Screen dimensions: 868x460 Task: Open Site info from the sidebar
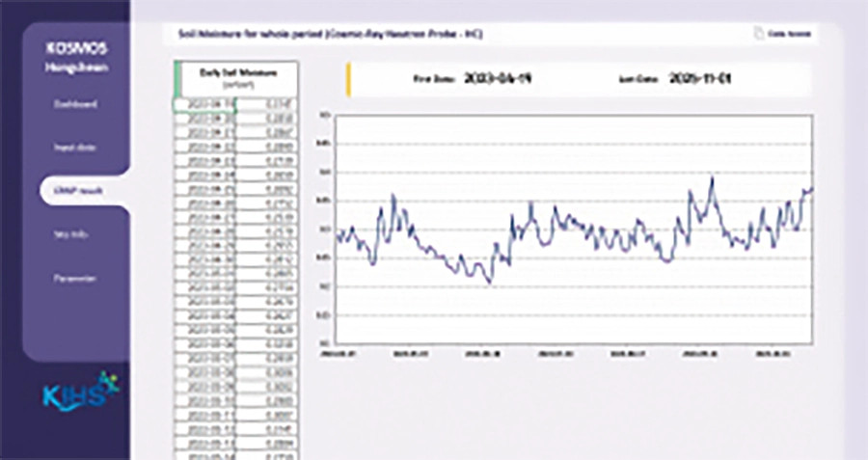tap(71, 234)
